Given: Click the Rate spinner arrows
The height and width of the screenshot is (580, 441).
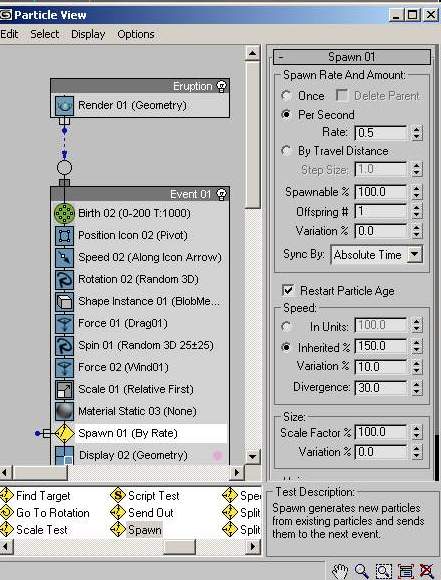Looking at the screenshot, I should (417, 133).
